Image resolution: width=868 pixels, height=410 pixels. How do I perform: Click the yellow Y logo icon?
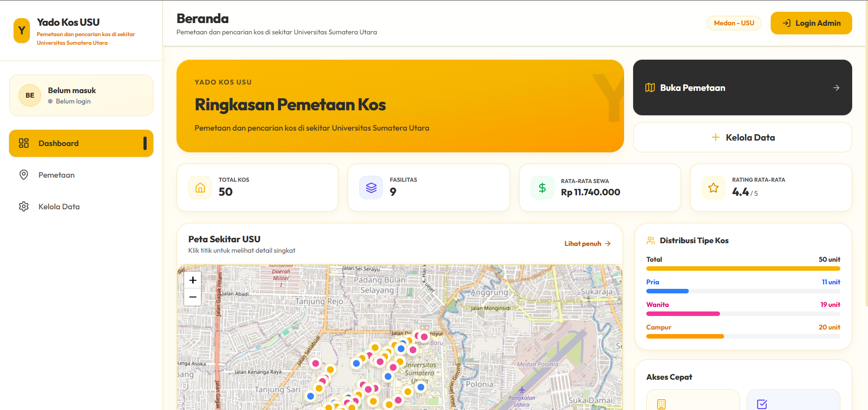click(x=22, y=31)
